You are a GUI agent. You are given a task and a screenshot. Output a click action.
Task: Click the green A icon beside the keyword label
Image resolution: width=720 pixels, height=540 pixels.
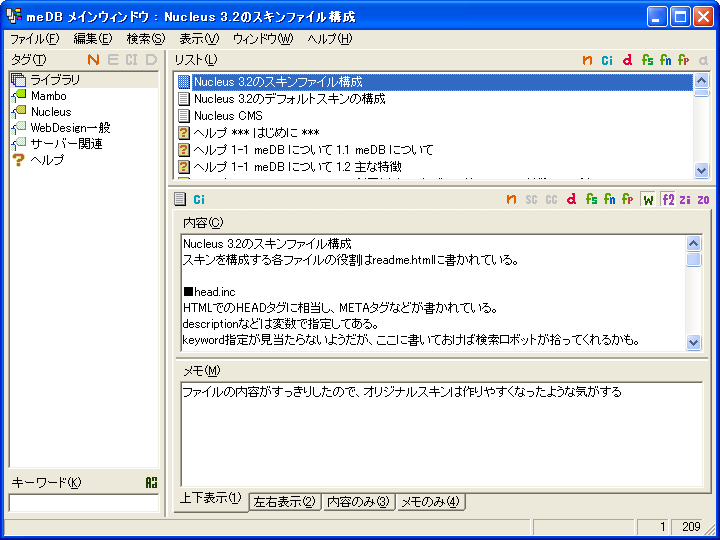click(x=151, y=483)
